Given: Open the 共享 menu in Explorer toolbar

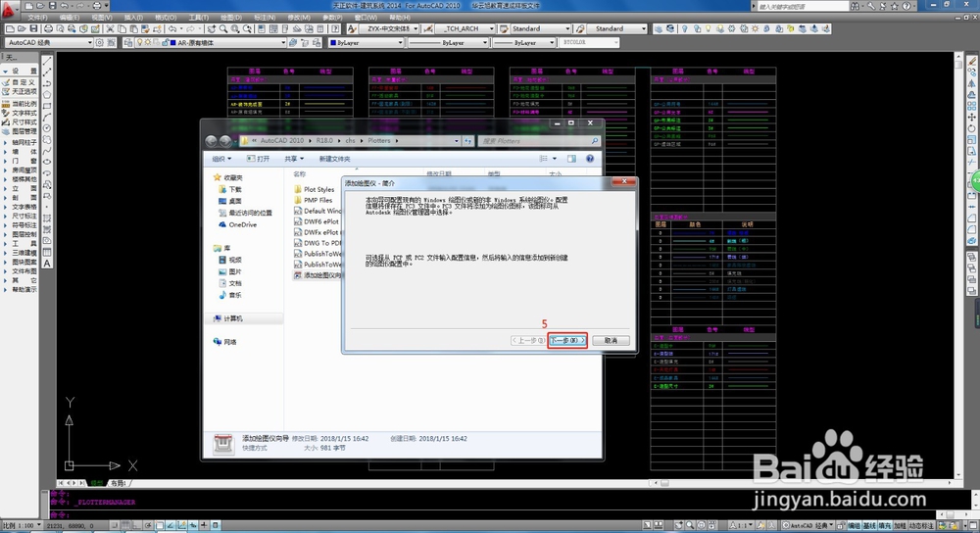Looking at the screenshot, I should (x=294, y=159).
